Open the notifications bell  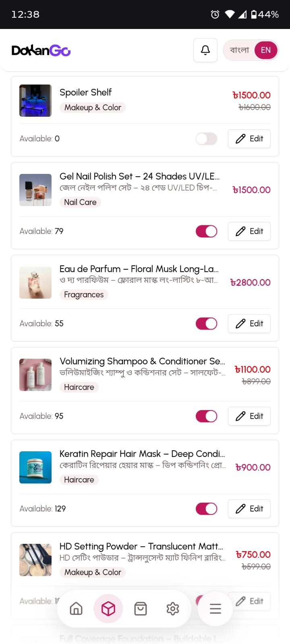click(x=205, y=50)
